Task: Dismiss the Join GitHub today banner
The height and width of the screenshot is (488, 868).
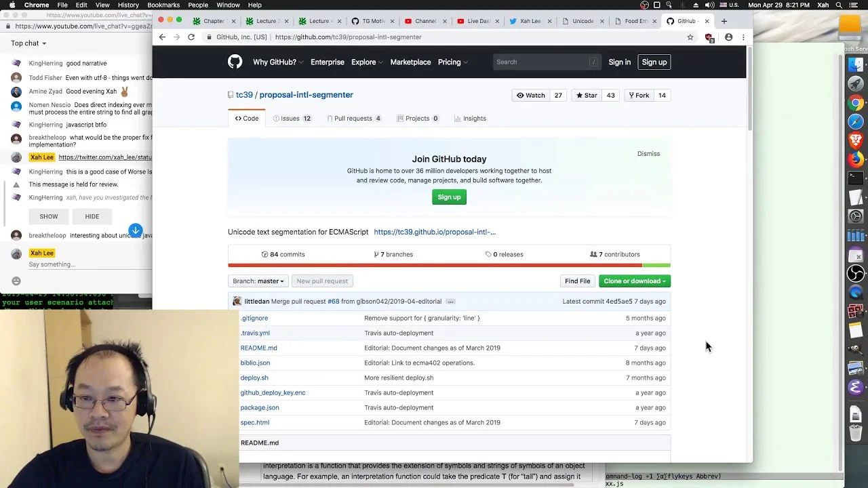Action: pos(648,154)
